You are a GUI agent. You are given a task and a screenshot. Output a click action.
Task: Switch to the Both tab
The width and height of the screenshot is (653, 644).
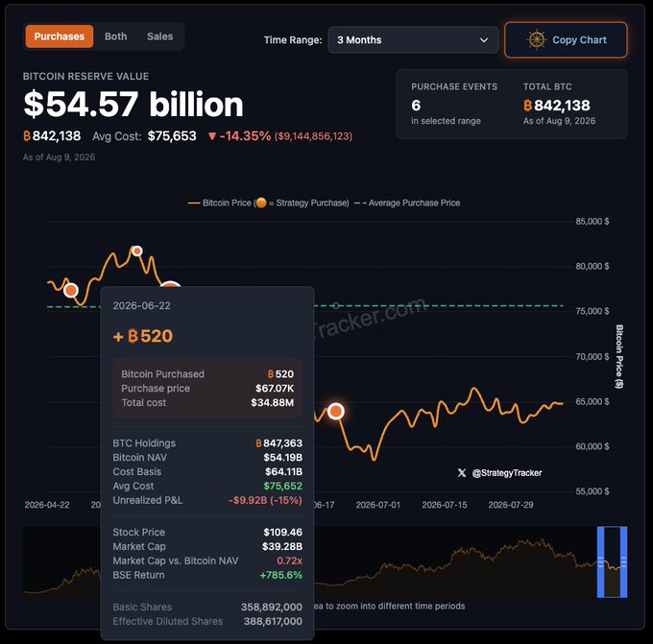coord(116,36)
